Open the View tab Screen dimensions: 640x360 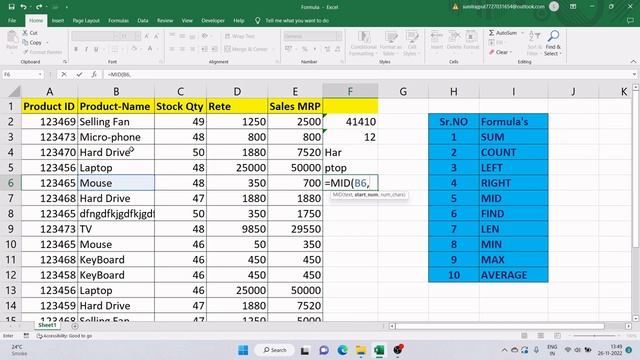[x=187, y=20]
